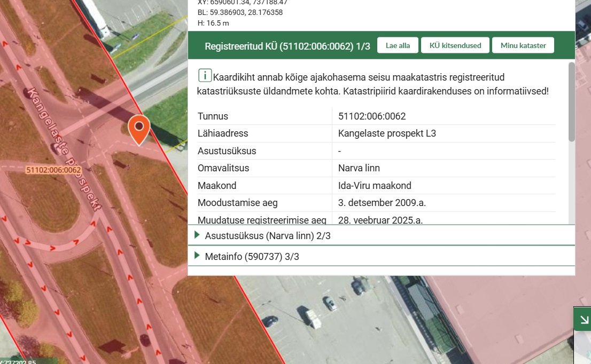
Task: Open KÜ kitsendused
Action: coord(455,45)
